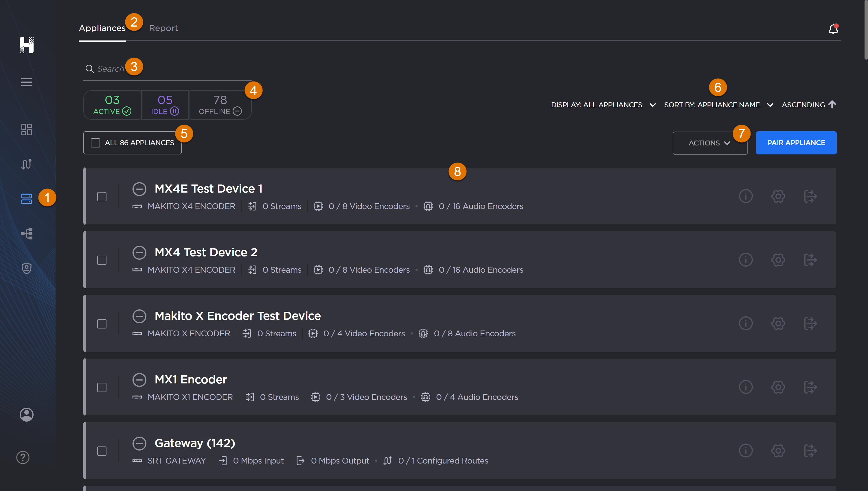This screenshot has height=491, width=868.
Task: Open the Dashboard grid icon in sidebar
Action: tap(26, 130)
